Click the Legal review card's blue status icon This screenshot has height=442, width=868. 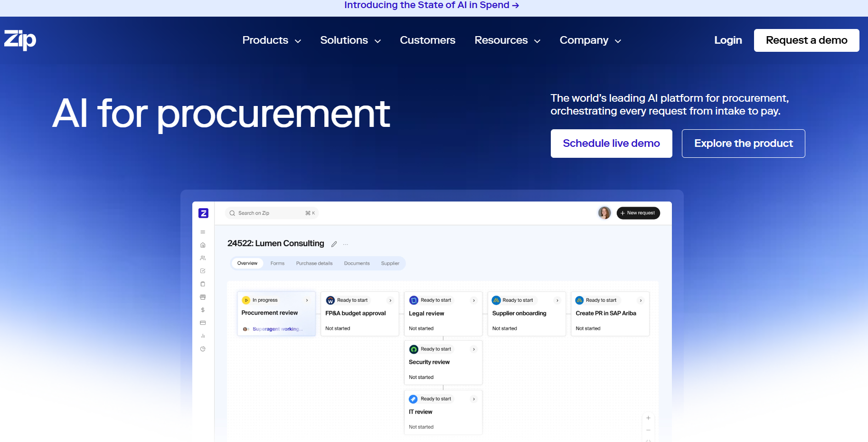pyautogui.click(x=414, y=300)
